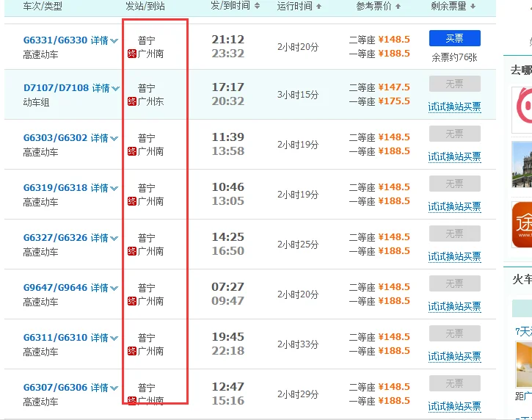Viewport: 532px width, 420px height.
Task: Open 试试换站买票 link for G6311
Action: 455,357
